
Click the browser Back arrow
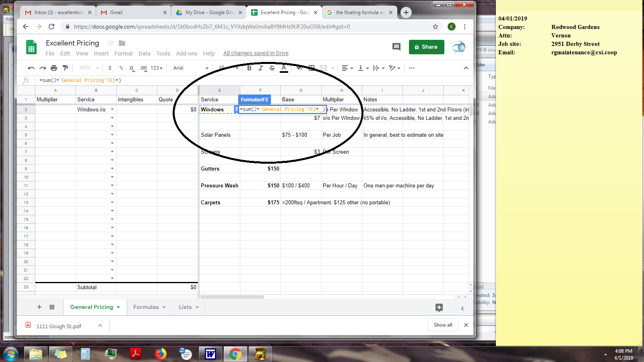coord(26,27)
